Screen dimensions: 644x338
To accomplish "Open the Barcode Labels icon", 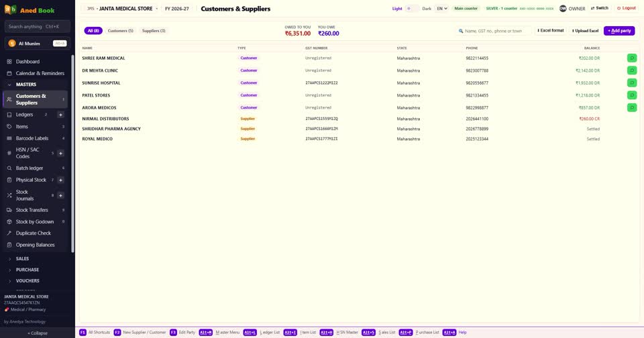I will tap(9, 138).
